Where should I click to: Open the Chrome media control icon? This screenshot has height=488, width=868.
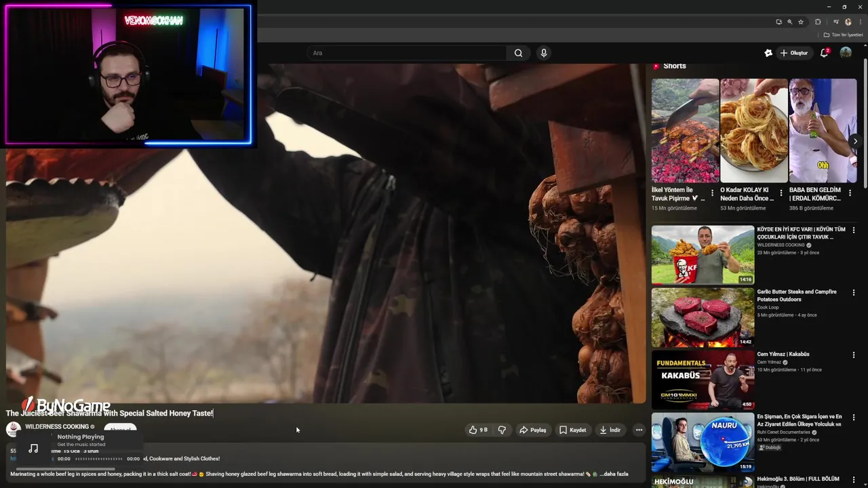[836, 22]
